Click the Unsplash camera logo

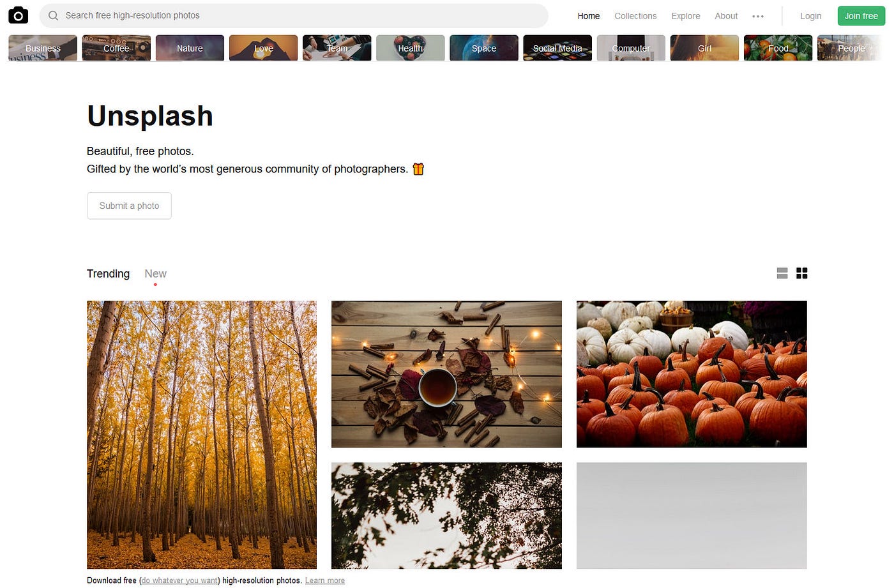pyautogui.click(x=18, y=15)
